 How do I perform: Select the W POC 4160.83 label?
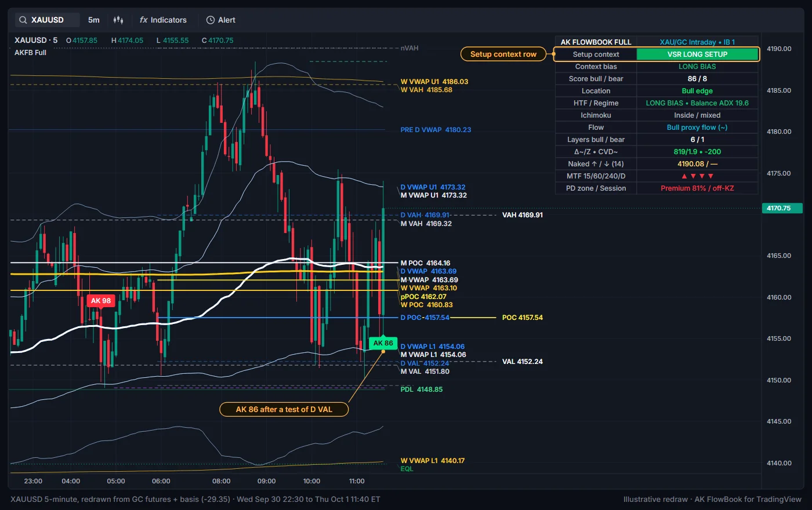[x=427, y=305]
